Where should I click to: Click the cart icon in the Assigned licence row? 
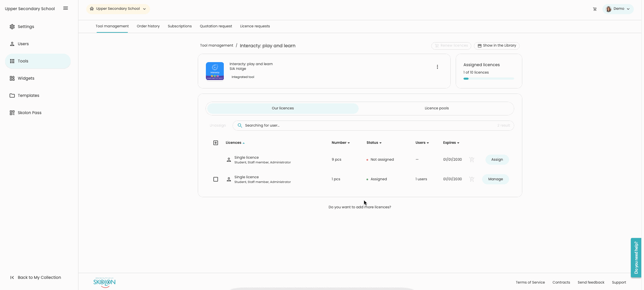point(472,179)
